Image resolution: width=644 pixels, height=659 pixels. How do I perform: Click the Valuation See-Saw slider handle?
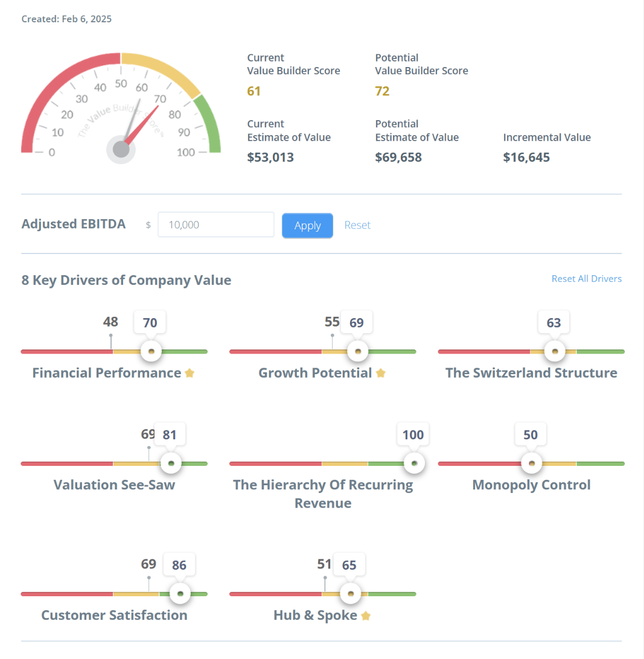coord(171,463)
